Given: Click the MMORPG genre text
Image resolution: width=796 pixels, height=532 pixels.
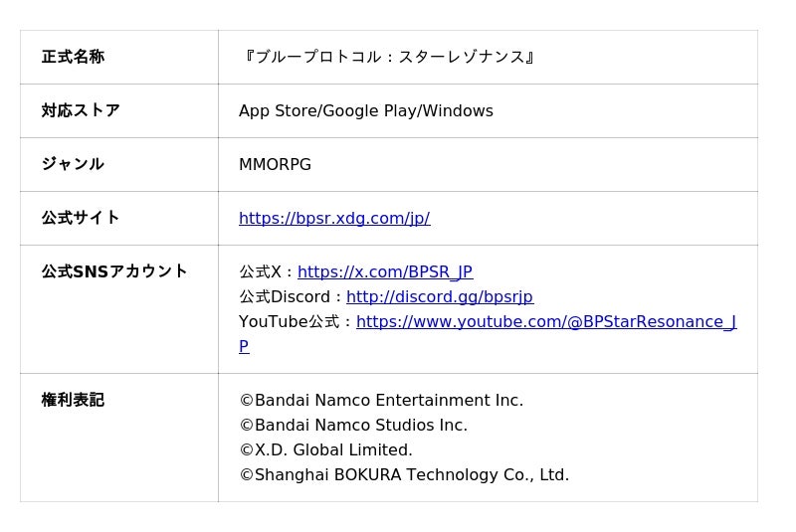Looking at the screenshot, I should click(x=275, y=165).
